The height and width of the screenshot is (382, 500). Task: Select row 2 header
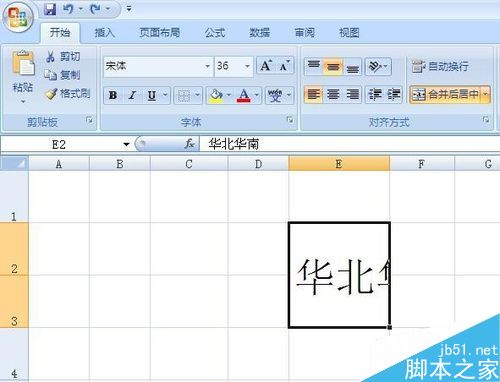tap(14, 249)
